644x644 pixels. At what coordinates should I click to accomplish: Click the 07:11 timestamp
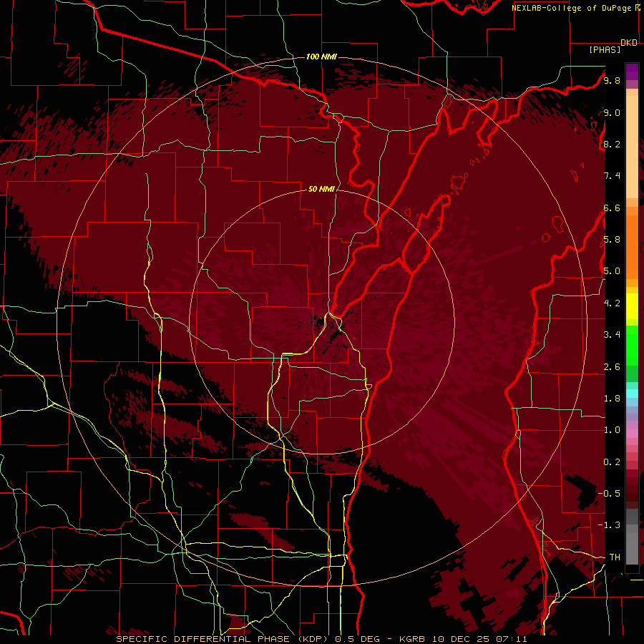pos(512,639)
